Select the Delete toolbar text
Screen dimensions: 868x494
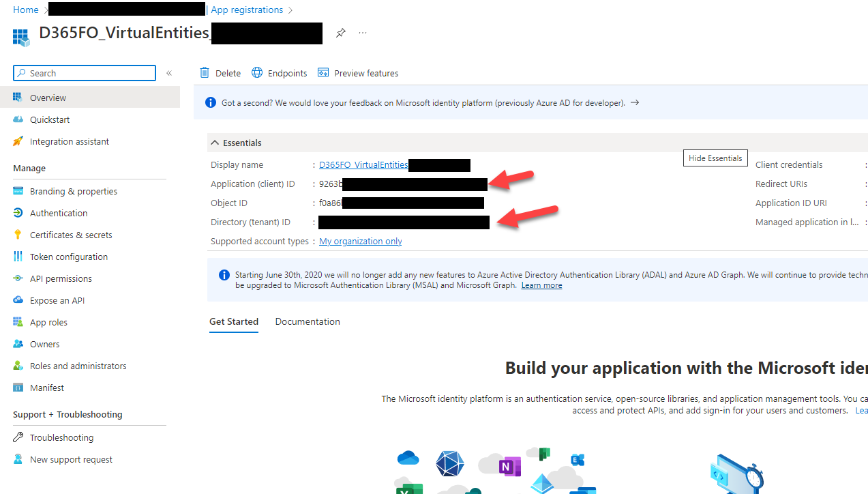(x=228, y=73)
